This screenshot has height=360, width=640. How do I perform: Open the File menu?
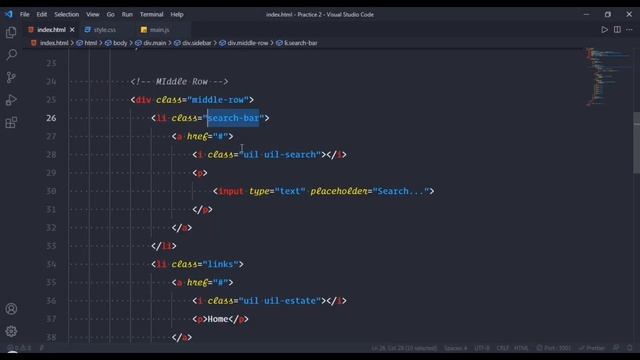point(24,14)
